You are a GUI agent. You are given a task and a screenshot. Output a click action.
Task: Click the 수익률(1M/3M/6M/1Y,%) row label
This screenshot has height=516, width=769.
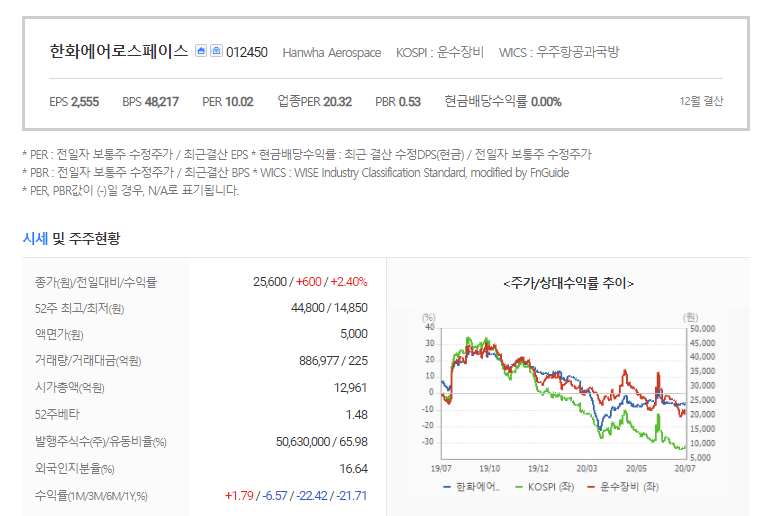coord(91,495)
